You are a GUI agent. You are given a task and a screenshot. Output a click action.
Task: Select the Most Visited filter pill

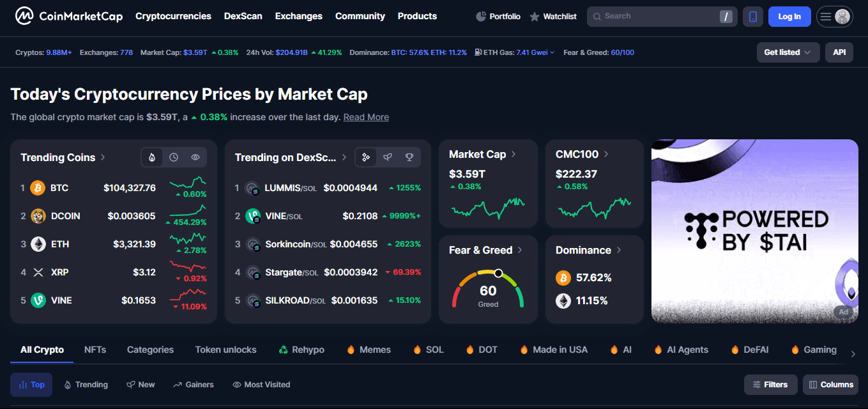pos(261,385)
